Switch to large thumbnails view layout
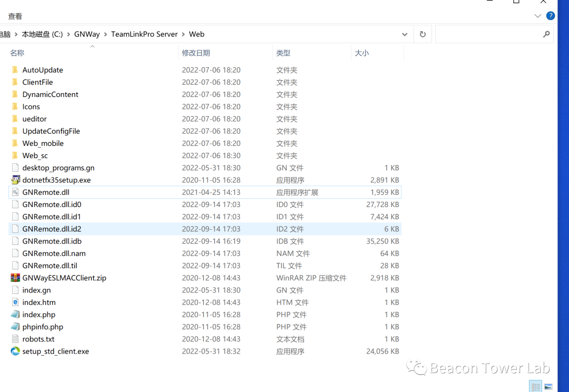 pos(548,386)
